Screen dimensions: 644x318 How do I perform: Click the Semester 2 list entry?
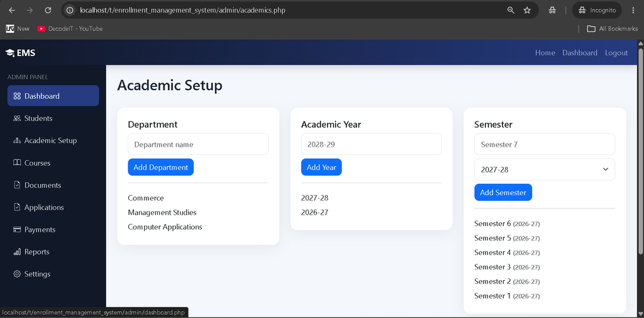pos(507,281)
